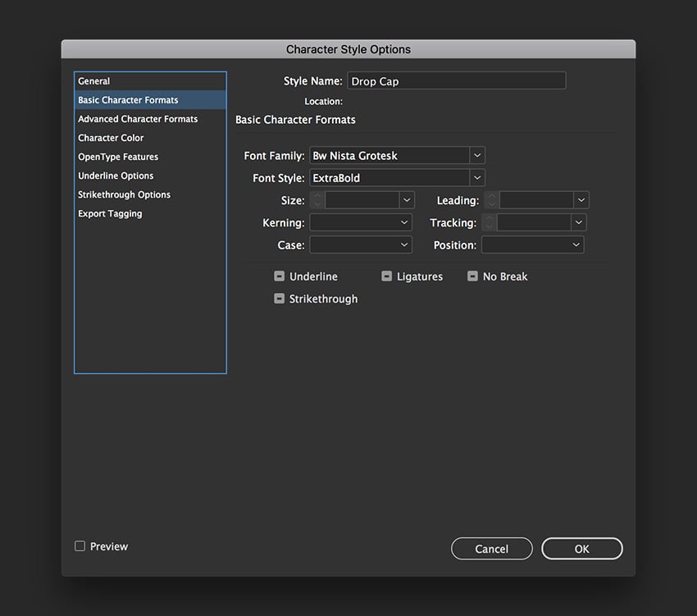Image resolution: width=697 pixels, height=616 pixels.
Task: Expand the Case dropdown
Action: (405, 244)
